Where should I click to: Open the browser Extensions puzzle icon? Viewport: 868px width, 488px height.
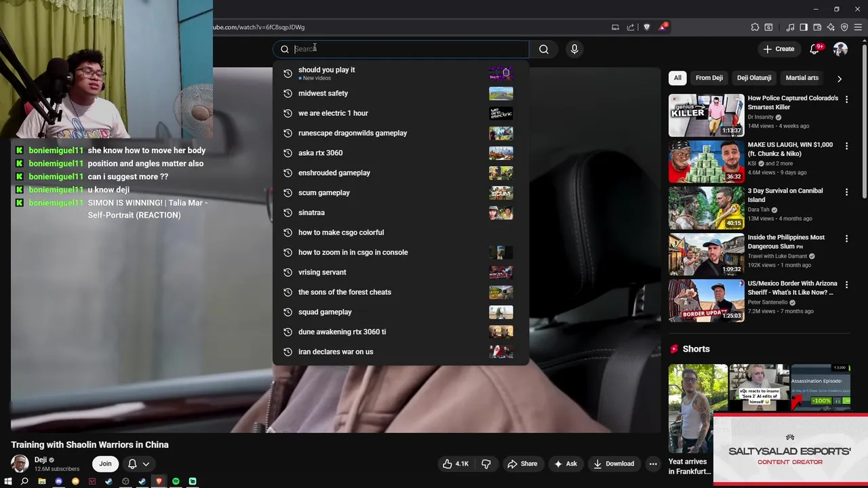click(755, 27)
